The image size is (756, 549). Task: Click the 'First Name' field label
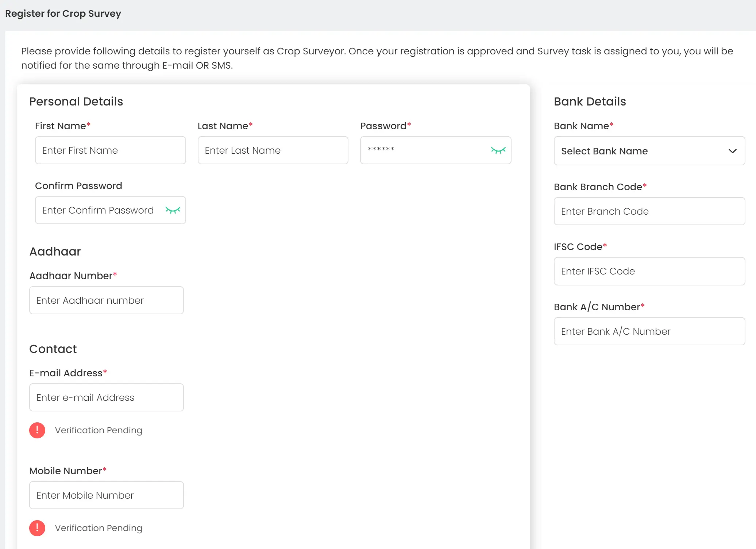(62, 126)
